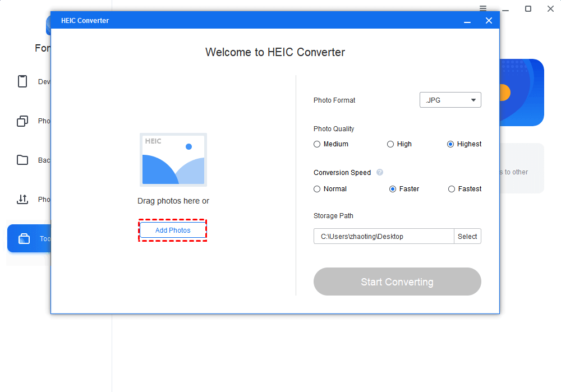Select the Device icon in the sidebar
Viewport: 561px width, 392px height.
pyautogui.click(x=22, y=81)
